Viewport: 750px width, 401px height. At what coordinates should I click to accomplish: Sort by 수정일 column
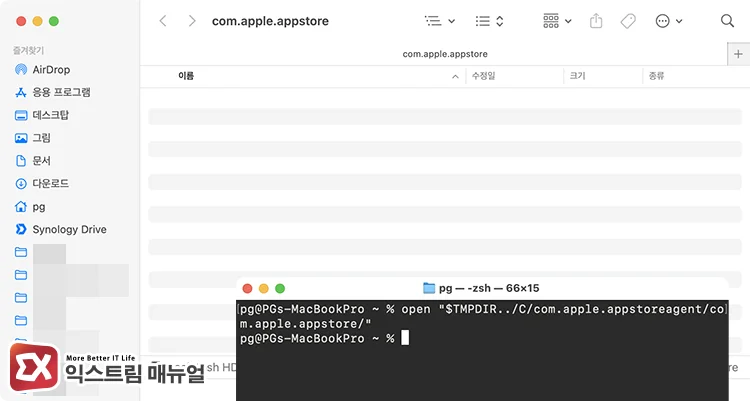(x=484, y=76)
